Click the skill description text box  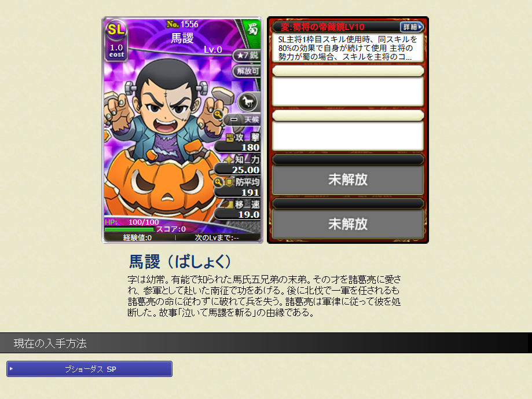coord(348,48)
